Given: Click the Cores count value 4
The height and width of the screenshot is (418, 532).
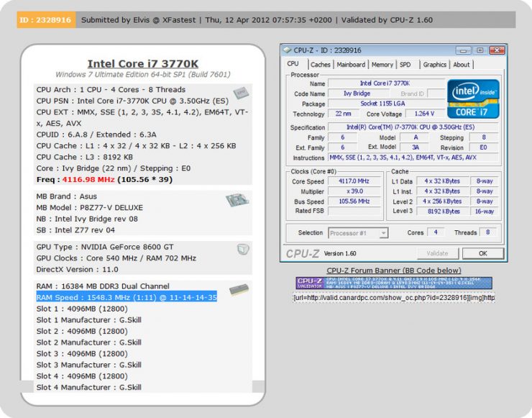Looking at the screenshot, I should (x=436, y=232).
